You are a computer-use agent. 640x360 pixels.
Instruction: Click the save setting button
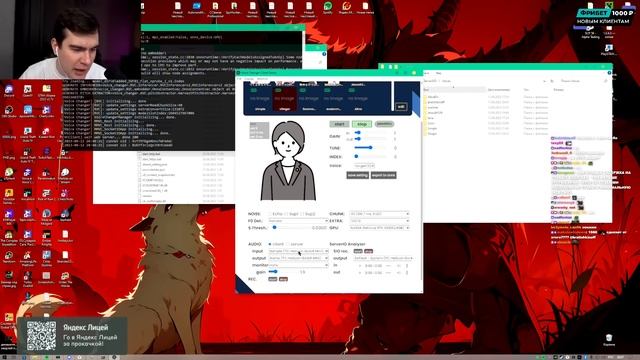pyautogui.click(x=358, y=175)
